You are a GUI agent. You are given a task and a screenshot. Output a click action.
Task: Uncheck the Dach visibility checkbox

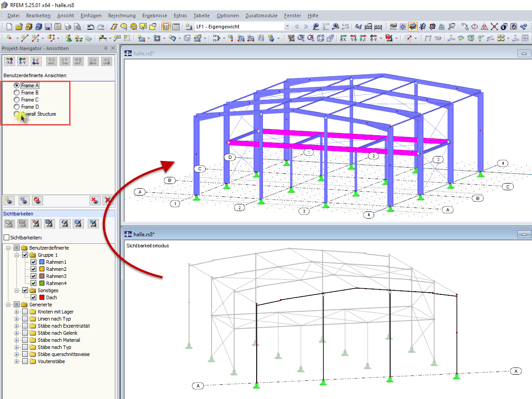pyautogui.click(x=33, y=297)
